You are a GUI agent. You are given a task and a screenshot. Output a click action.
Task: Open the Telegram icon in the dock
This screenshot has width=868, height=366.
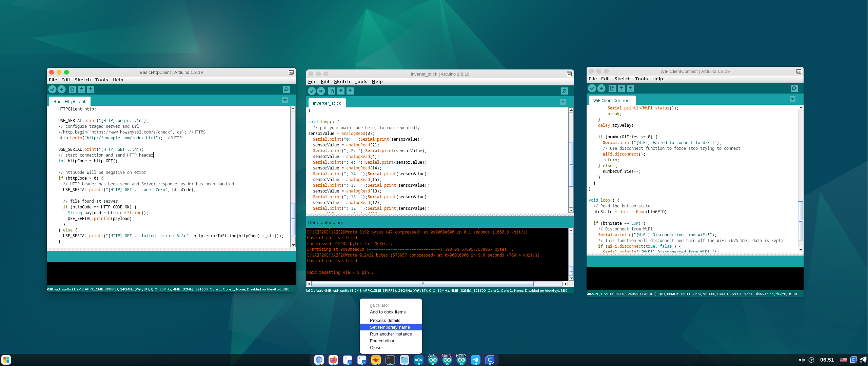475,360
